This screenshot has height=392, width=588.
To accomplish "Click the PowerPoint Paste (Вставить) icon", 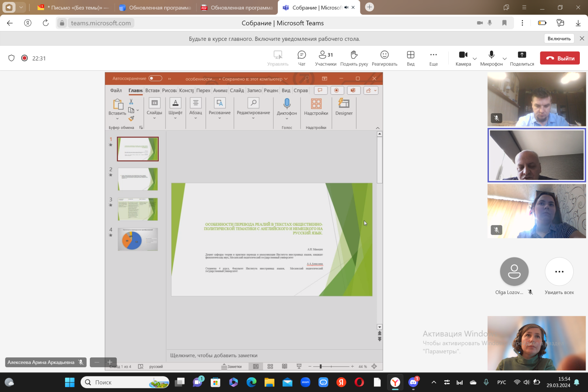I will coord(118,104).
